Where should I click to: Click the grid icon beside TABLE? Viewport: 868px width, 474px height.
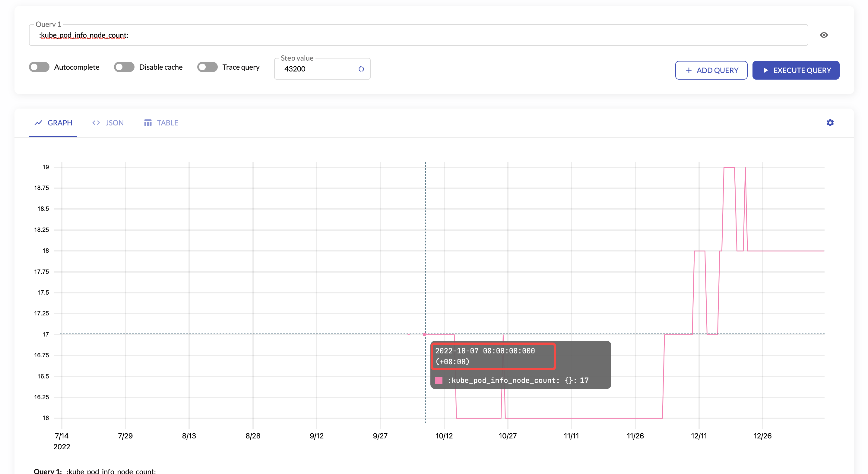click(x=148, y=123)
